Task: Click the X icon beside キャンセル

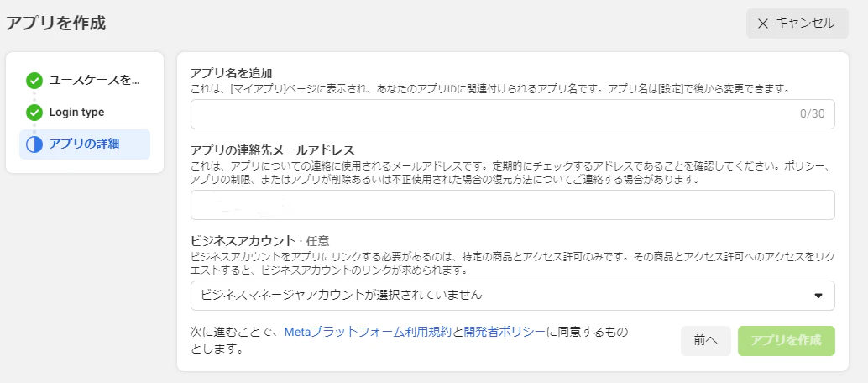Action: [763, 24]
